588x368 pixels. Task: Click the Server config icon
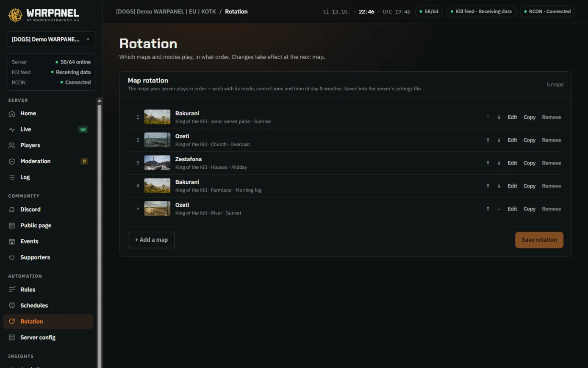[x=12, y=337]
